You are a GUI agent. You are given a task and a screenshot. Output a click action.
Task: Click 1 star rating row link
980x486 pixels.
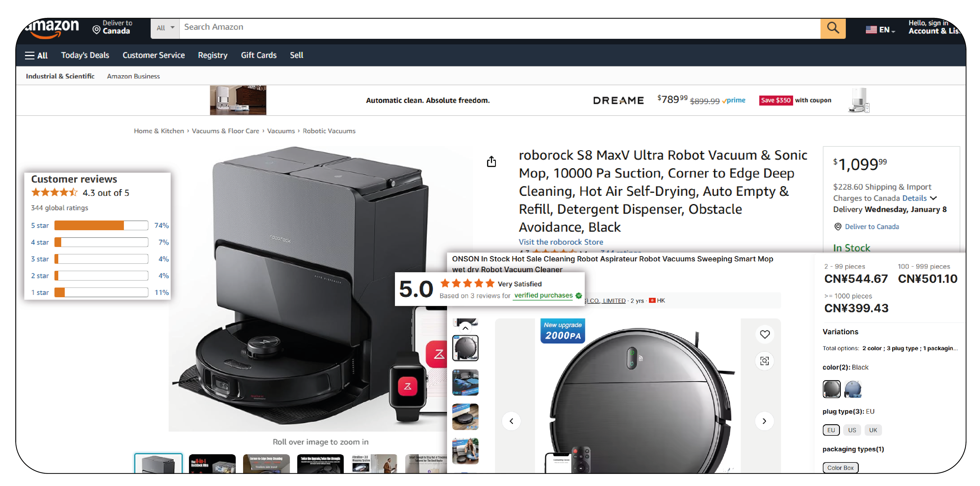[40, 292]
